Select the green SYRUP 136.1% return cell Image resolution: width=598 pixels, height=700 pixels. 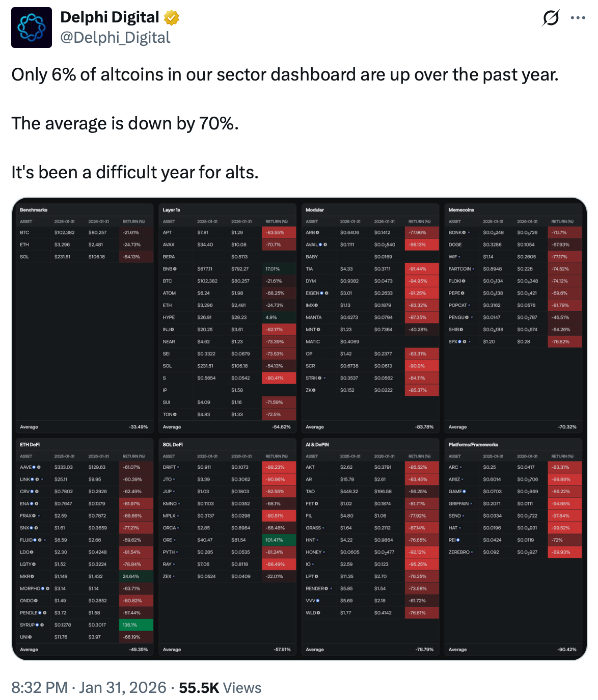(x=136, y=625)
